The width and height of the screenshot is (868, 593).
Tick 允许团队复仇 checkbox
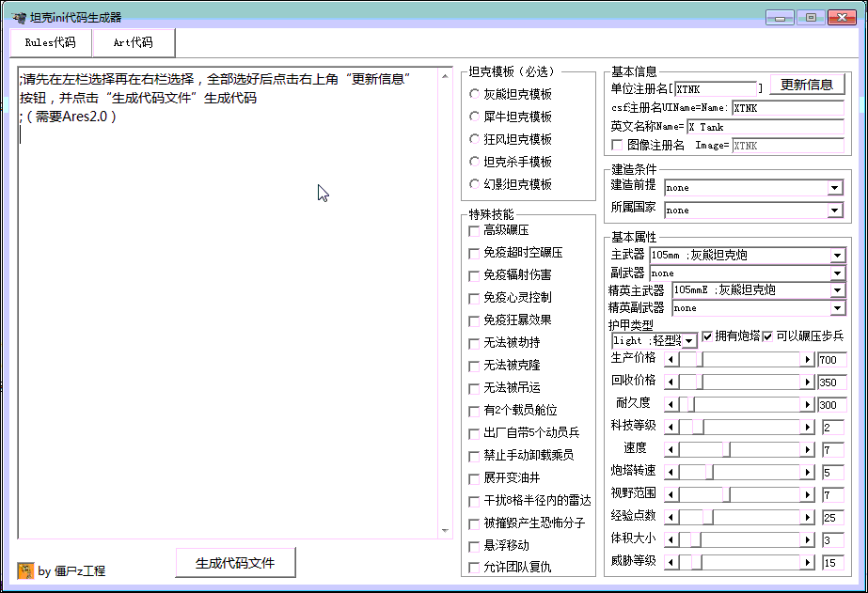tap(474, 568)
